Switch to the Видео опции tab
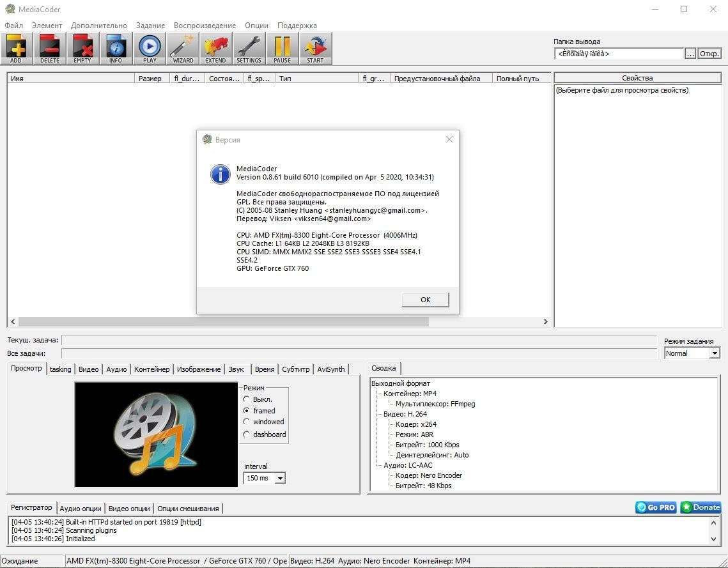 129,509
